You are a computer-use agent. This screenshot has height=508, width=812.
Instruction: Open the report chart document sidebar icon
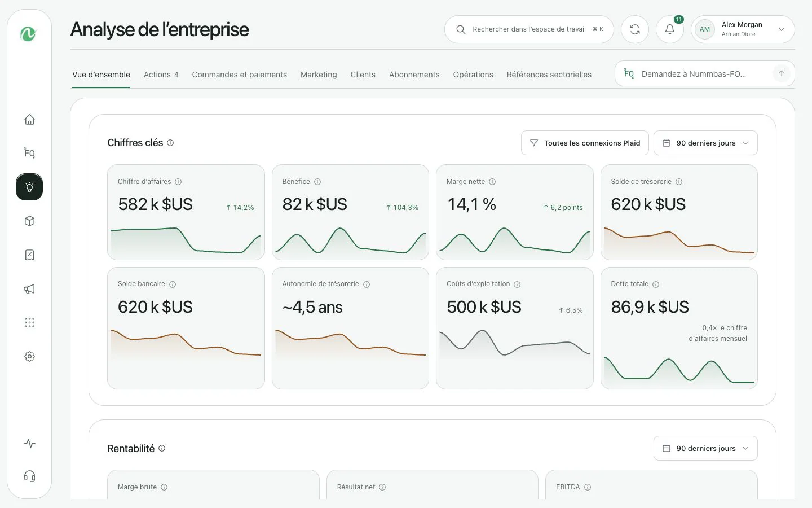29,255
